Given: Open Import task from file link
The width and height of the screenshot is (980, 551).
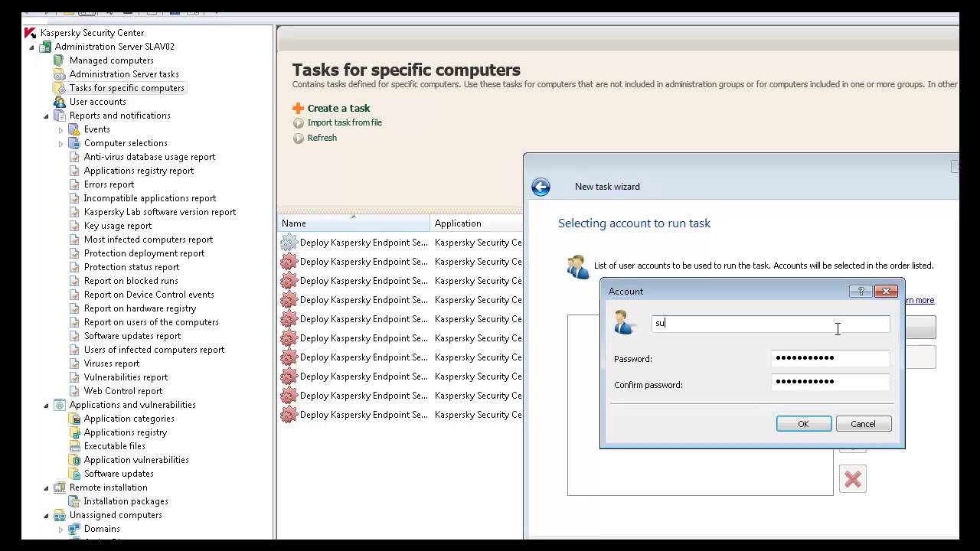Looking at the screenshot, I should click(x=345, y=122).
